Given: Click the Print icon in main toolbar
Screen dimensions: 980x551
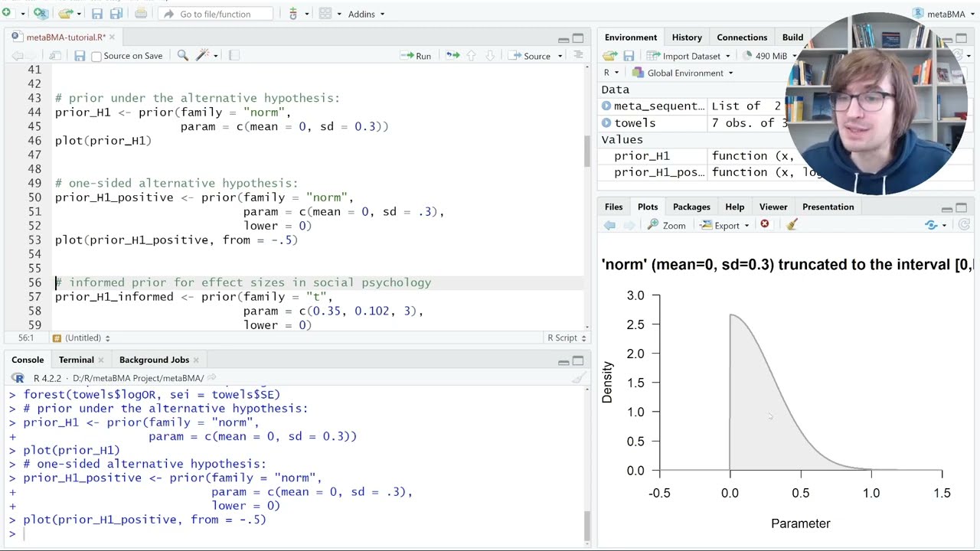Looking at the screenshot, I should tap(141, 13).
